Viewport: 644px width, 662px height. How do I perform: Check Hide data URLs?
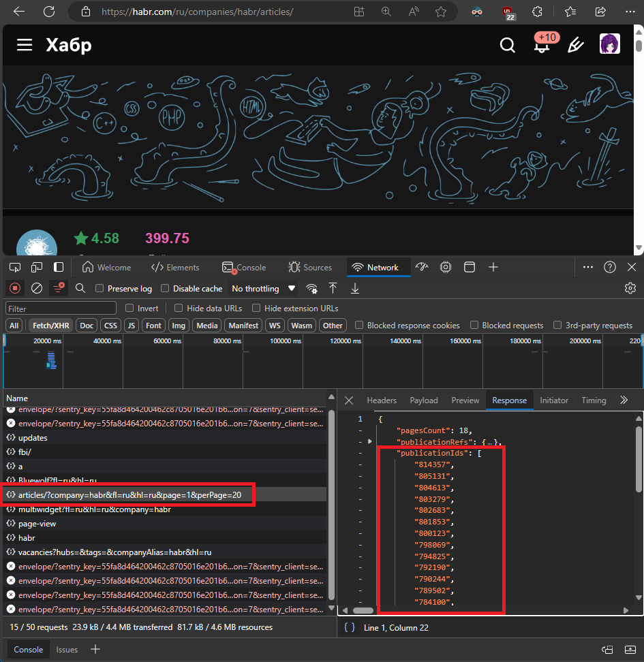[x=179, y=309]
